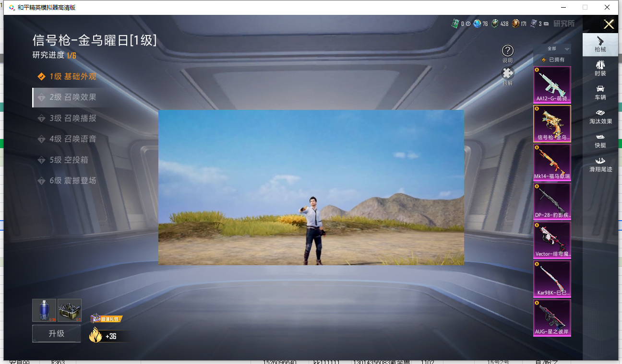Click the blue globe currency icon
The width and height of the screenshot is (622, 364).
[477, 23]
